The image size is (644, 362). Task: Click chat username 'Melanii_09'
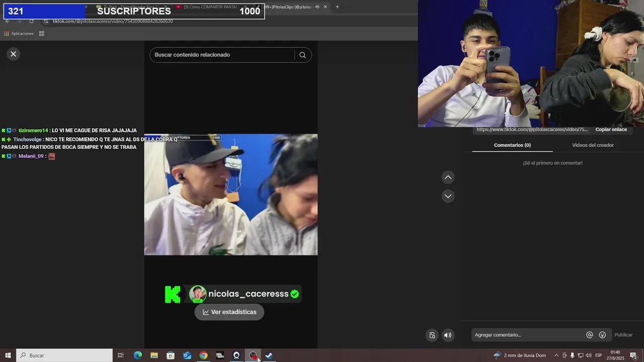pos(31,156)
